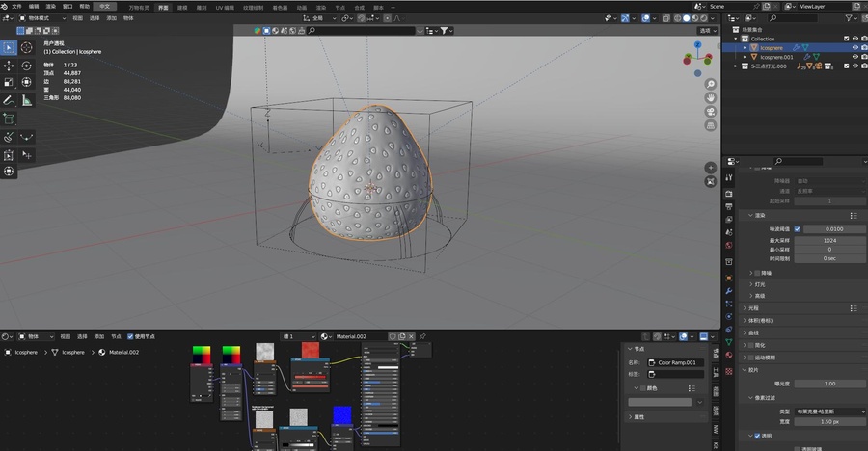Switch viewport shading to material preview
The image size is (868, 451).
(x=695, y=18)
